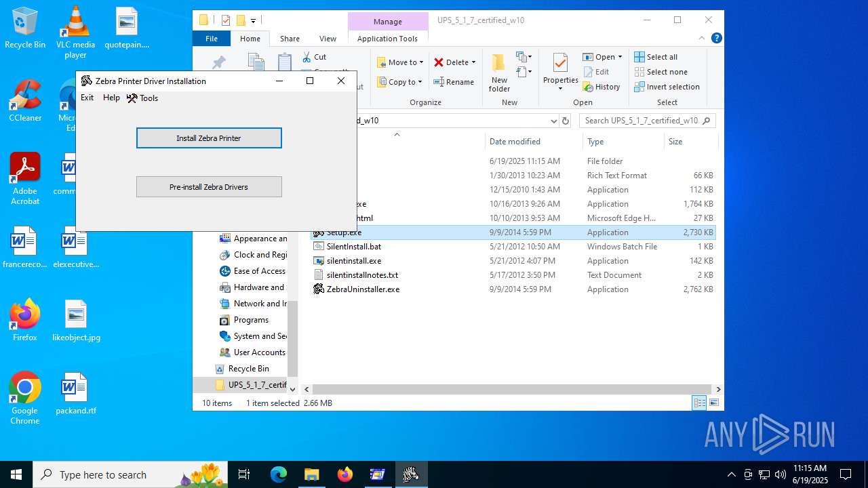Viewport: 868px width, 488px height.
Task: Expand the Open dropdown in ribbon
Action: 620,57
